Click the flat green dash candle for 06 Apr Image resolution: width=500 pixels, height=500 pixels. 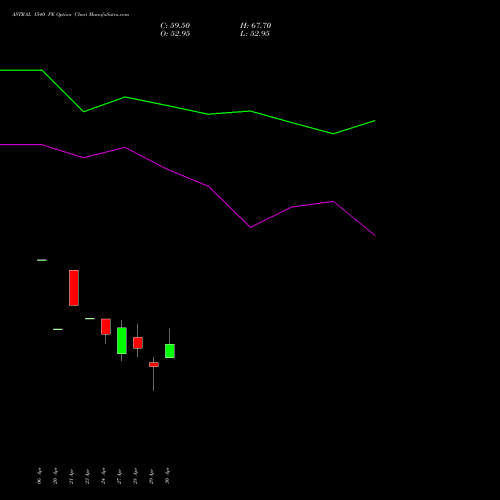tap(42, 260)
